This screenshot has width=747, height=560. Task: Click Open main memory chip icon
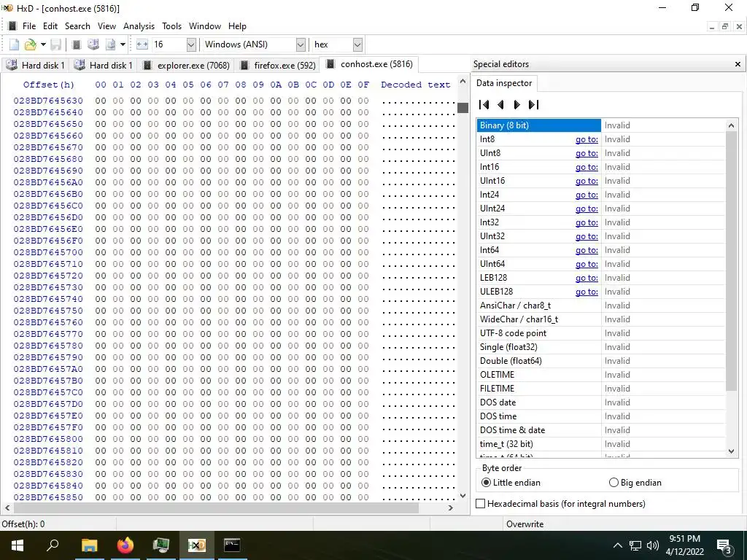76,44
